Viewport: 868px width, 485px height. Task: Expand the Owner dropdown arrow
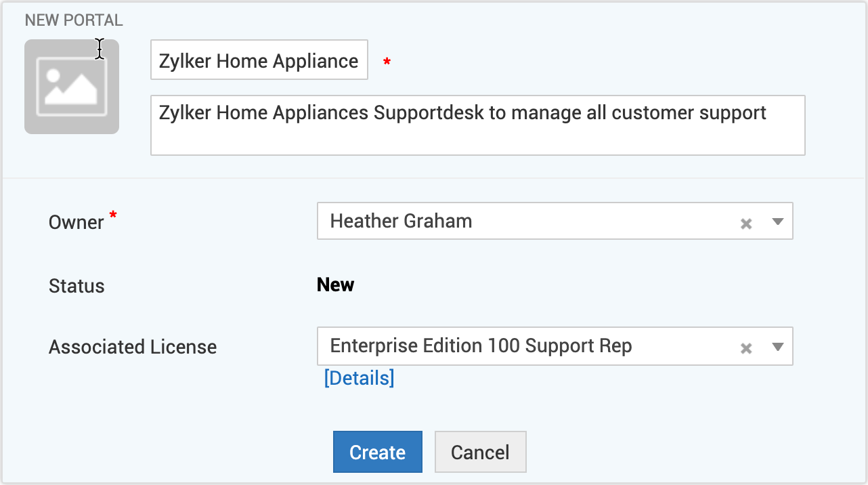pos(778,222)
